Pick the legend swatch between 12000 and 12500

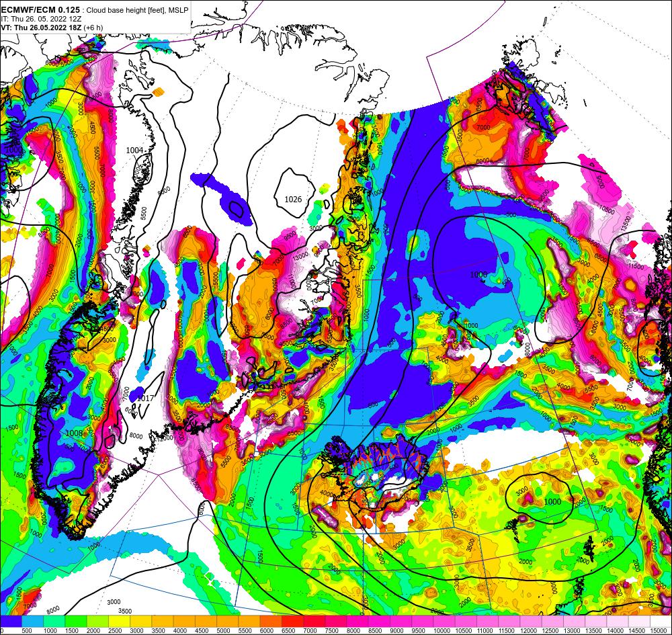click(531, 622)
